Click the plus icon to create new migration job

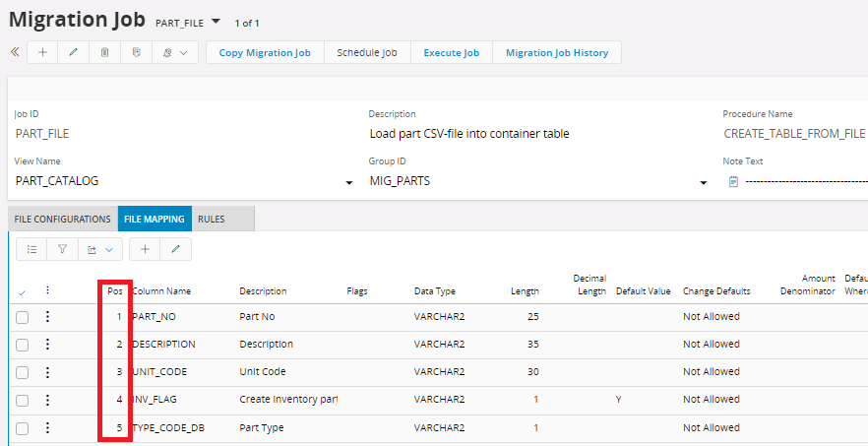(42, 52)
